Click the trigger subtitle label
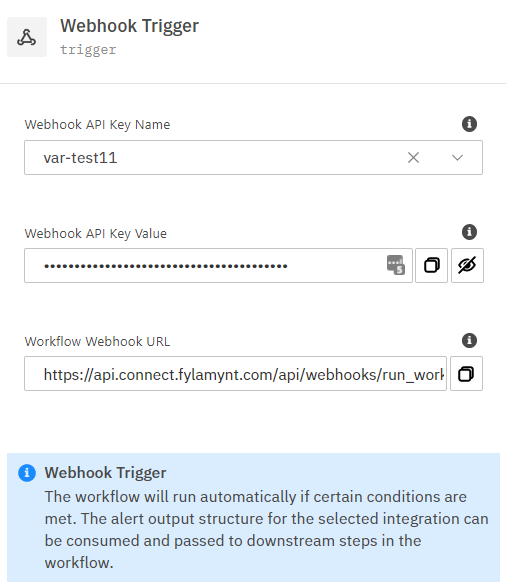 [x=88, y=50]
